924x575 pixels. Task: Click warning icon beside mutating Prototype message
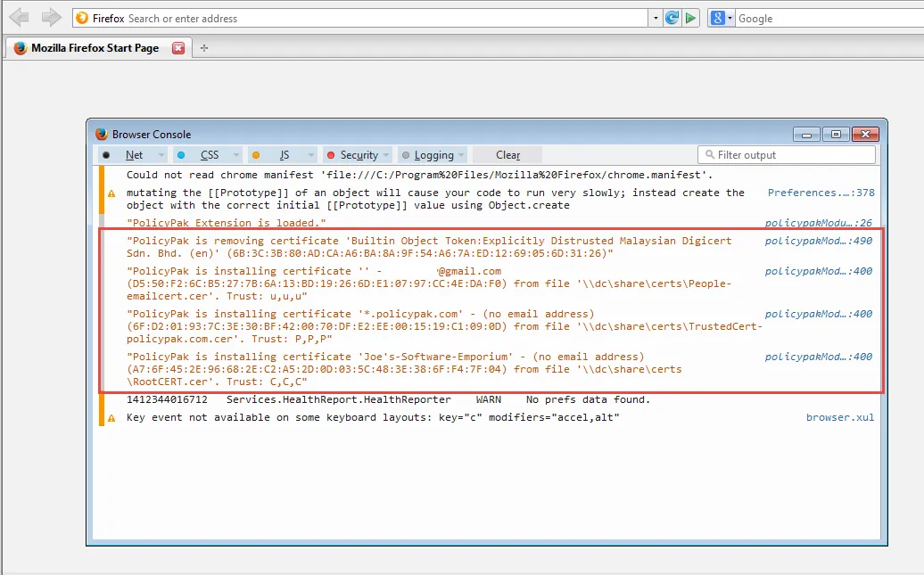111,193
